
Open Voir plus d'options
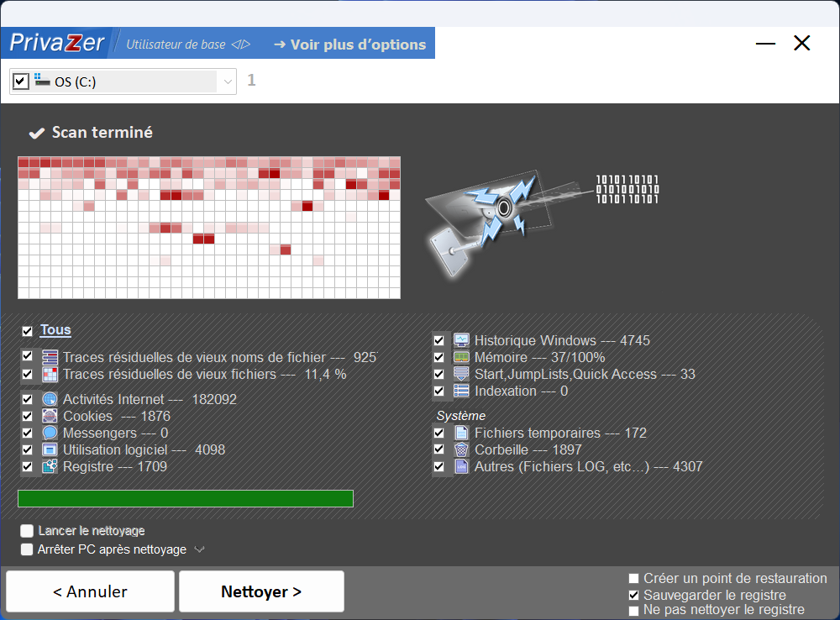(349, 45)
